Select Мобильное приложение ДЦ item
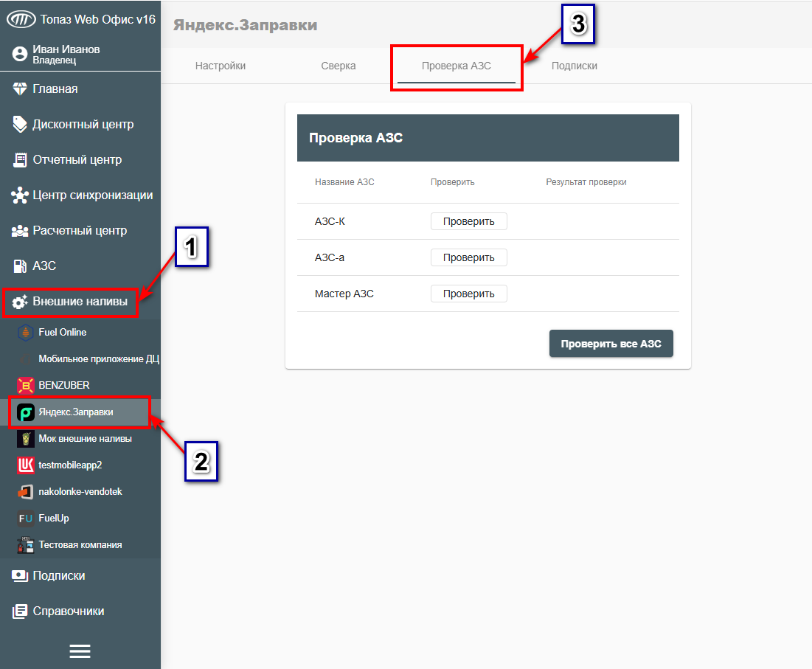 [x=80, y=359]
